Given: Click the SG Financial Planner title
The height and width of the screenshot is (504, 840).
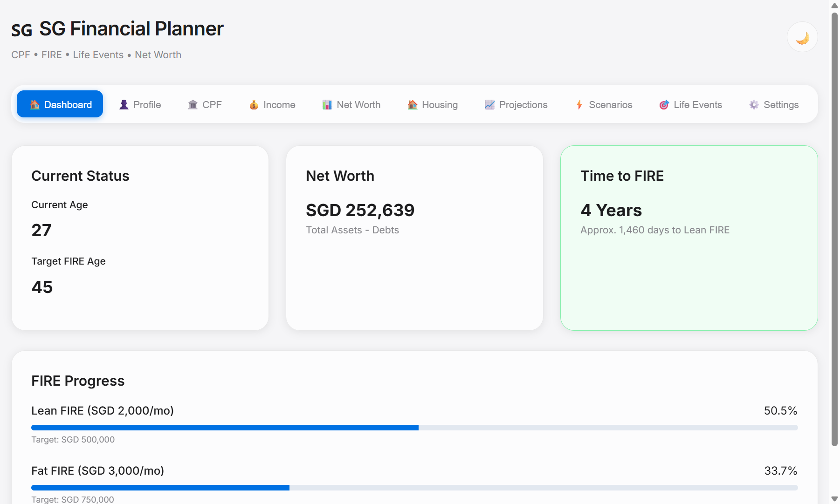Looking at the screenshot, I should pyautogui.click(x=131, y=29).
